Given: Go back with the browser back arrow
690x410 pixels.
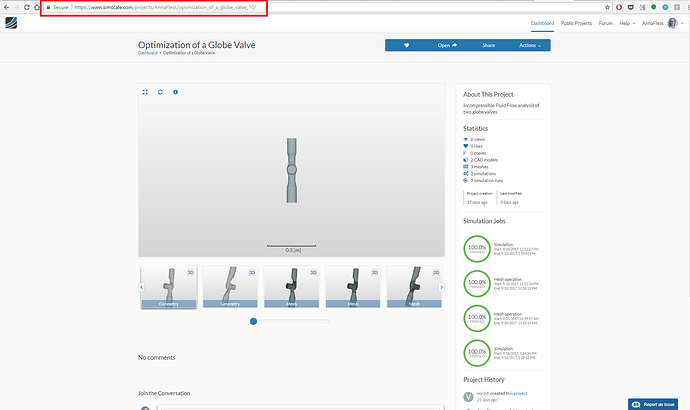Looking at the screenshot, I should 6,7.
